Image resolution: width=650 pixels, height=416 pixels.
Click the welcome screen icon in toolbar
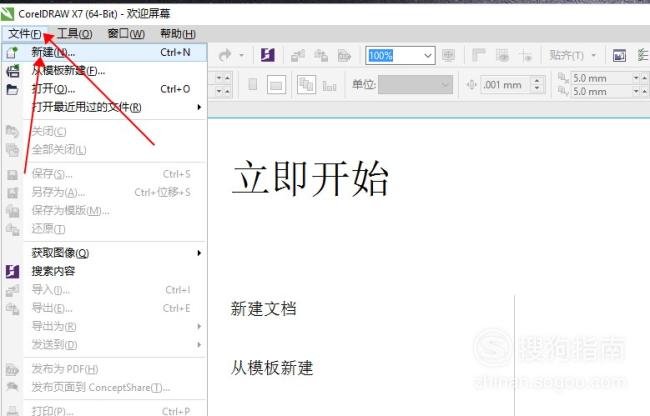(x=619, y=55)
